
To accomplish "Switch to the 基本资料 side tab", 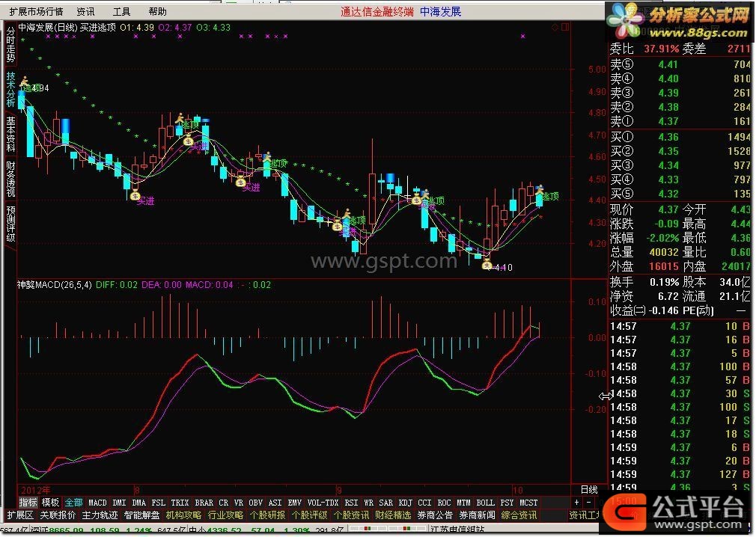I will pos(10,134).
